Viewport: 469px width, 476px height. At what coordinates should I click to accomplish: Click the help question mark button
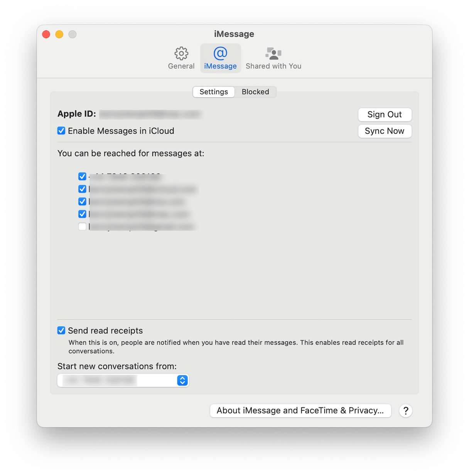[x=406, y=411]
